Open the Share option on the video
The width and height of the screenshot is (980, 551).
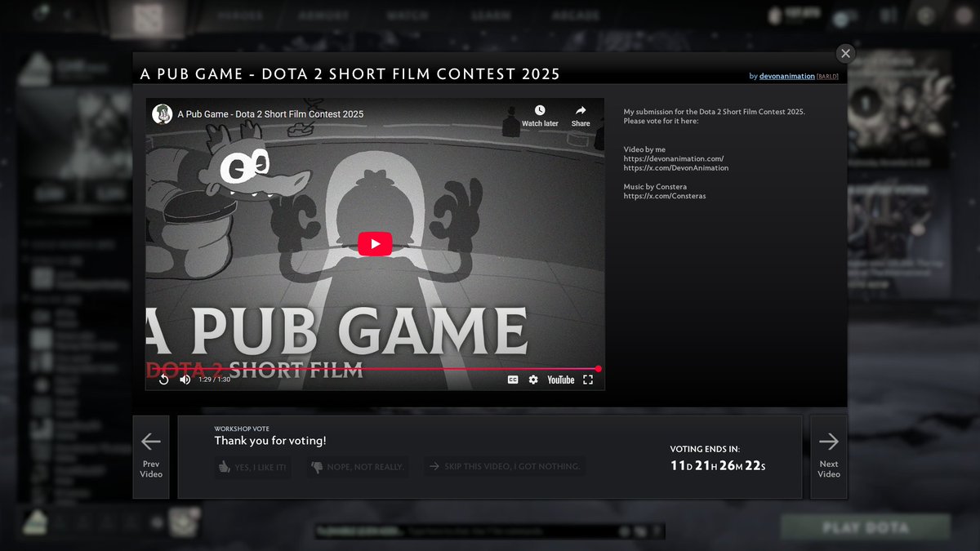pos(581,116)
